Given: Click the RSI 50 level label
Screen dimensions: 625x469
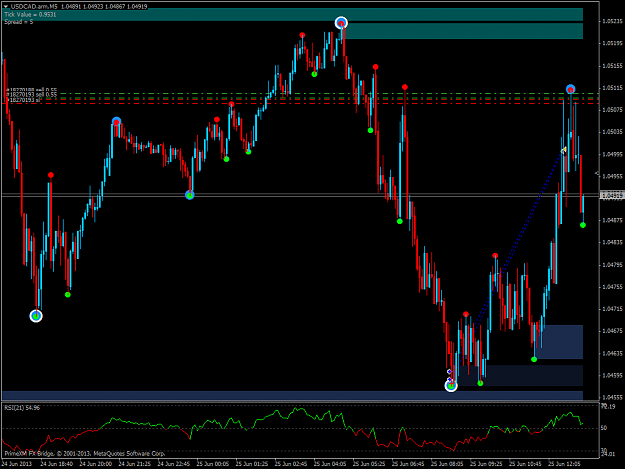Looking at the screenshot, I should pyautogui.click(x=604, y=428).
